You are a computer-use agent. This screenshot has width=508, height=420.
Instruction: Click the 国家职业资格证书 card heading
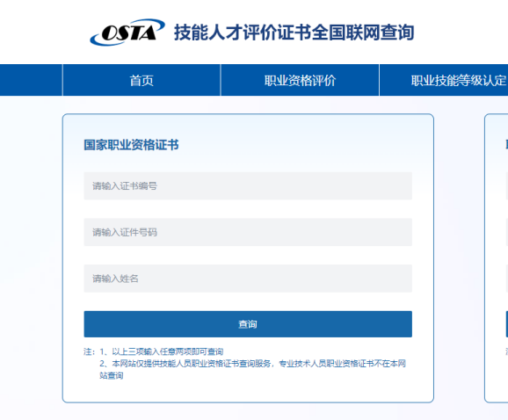coord(131,145)
